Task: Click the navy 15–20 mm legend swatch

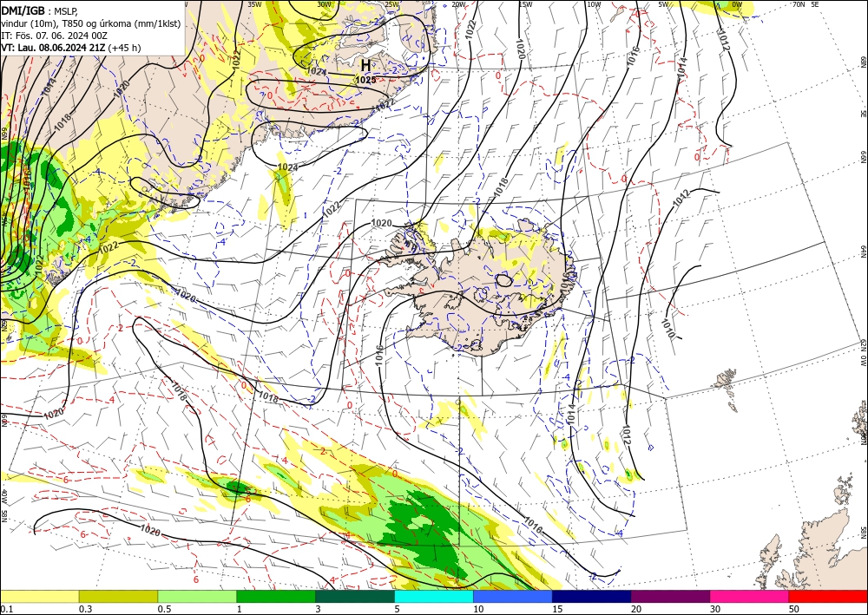Action: tap(591, 596)
